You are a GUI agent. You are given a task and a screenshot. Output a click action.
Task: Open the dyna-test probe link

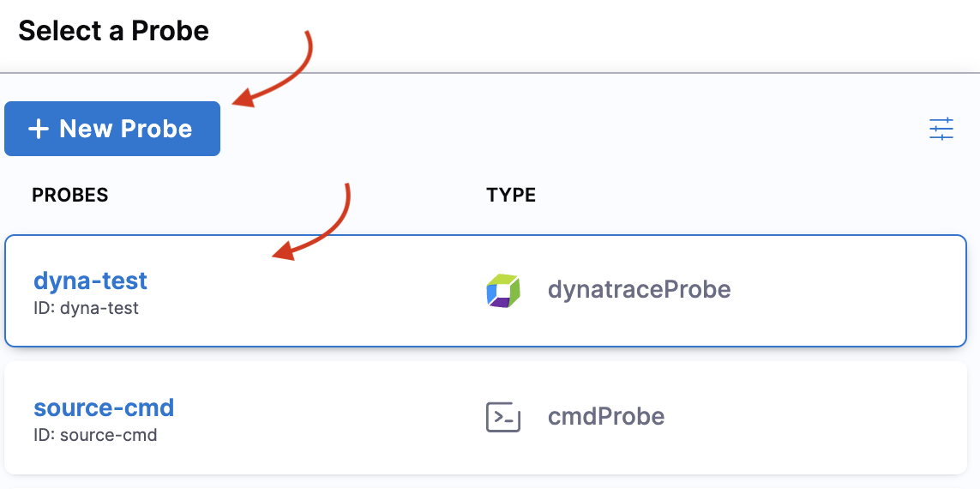click(90, 281)
